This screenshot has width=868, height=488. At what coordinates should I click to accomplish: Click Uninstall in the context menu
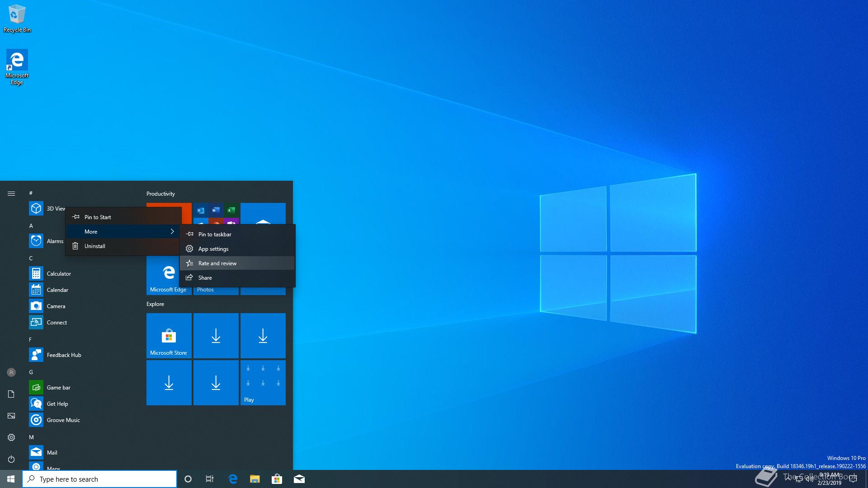click(94, 246)
